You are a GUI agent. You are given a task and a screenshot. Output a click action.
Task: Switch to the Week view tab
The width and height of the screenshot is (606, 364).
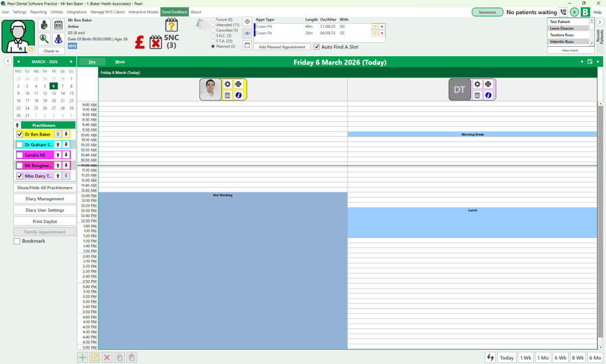[x=120, y=62]
